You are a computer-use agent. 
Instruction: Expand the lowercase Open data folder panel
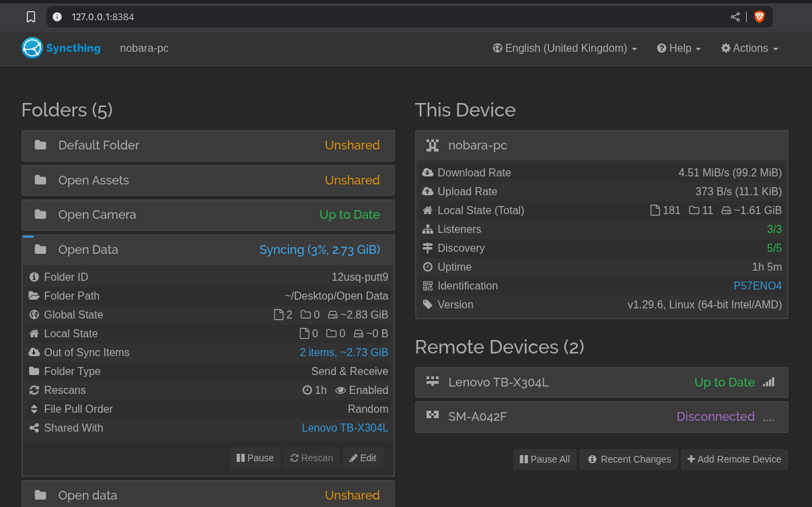click(208, 495)
